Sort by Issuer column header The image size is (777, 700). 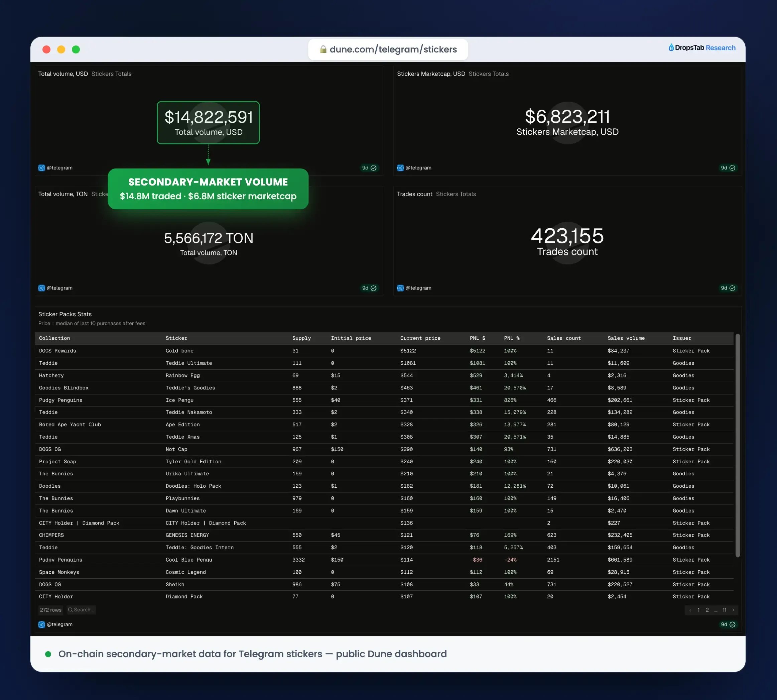click(682, 338)
